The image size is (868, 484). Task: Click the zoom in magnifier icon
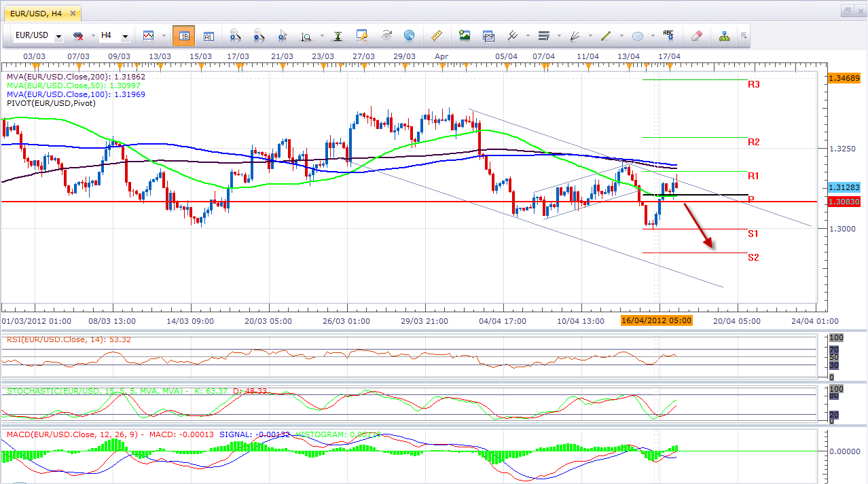coord(236,35)
